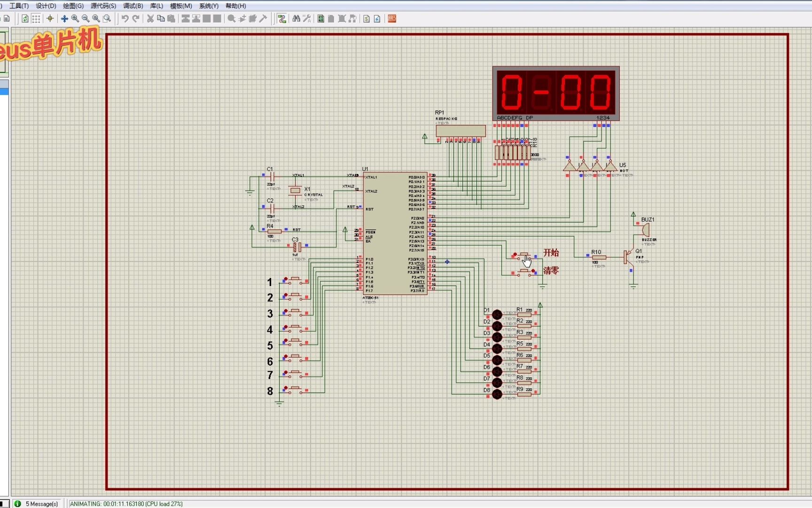The height and width of the screenshot is (508, 812).
Task: Open Pick Parts from library icon
Action: coord(232,19)
